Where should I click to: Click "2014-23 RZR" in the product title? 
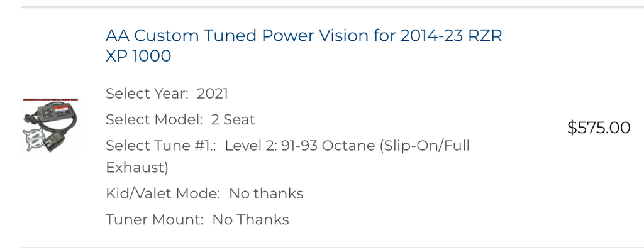[x=451, y=36]
